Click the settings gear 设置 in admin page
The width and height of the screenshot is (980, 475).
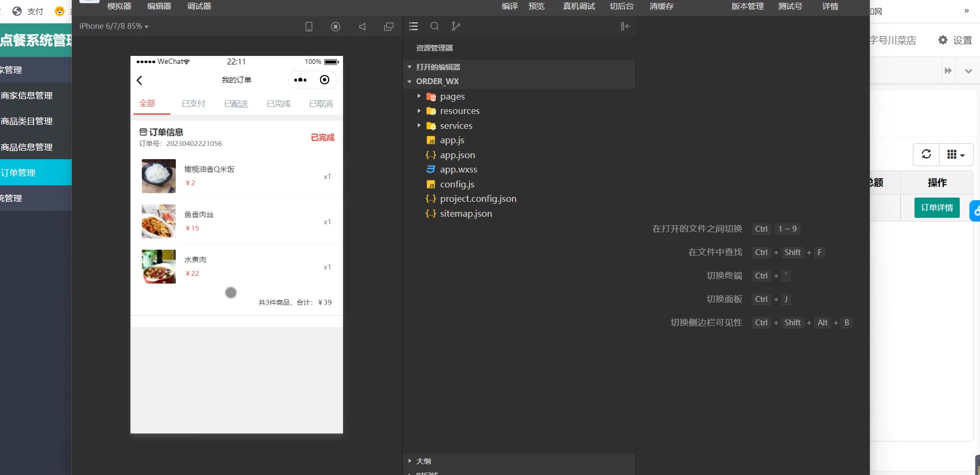point(955,40)
